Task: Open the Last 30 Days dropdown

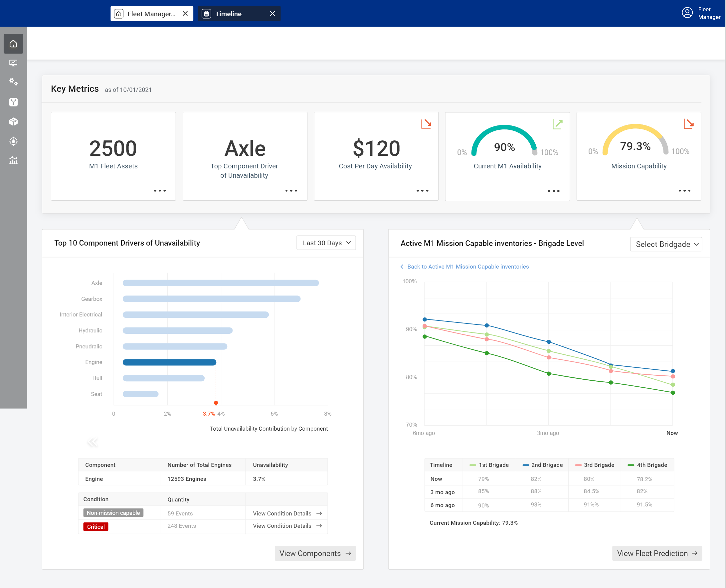Action: click(x=326, y=243)
